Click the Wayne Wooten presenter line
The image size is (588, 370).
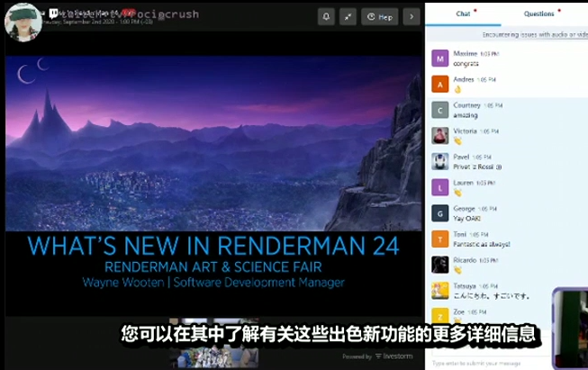point(213,283)
